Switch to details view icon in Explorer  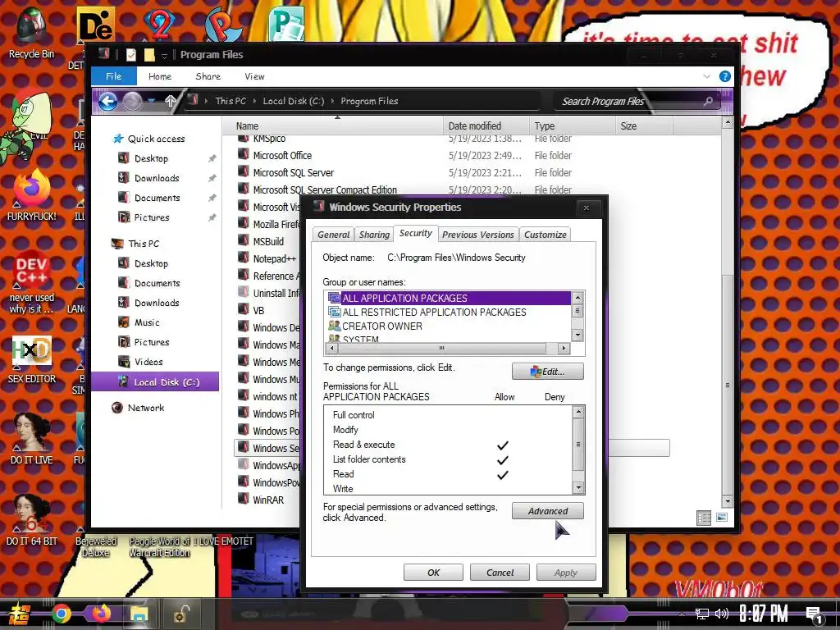click(x=704, y=518)
